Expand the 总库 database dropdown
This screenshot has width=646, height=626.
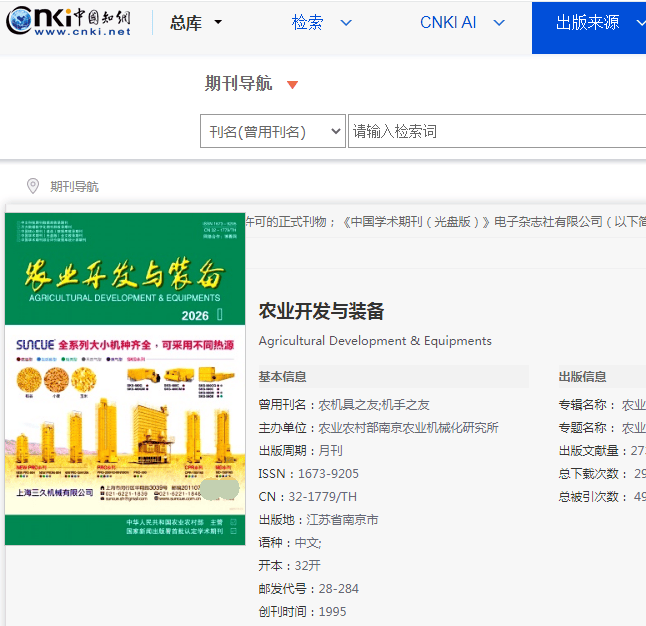196,23
